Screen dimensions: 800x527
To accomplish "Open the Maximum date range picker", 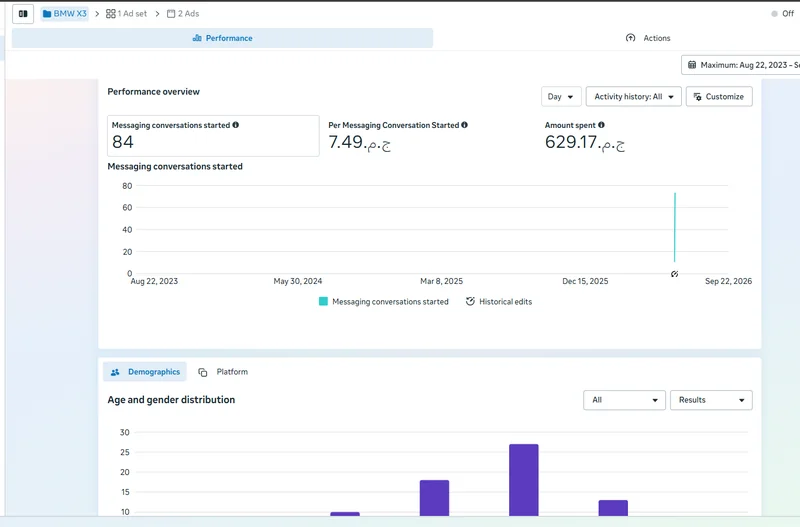I will 741,65.
